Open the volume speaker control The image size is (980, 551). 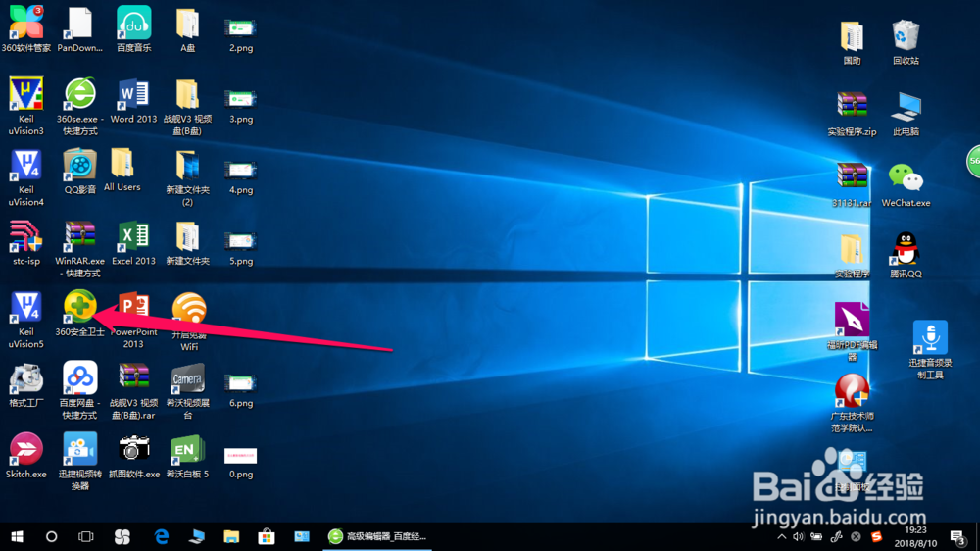click(x=798, y=536)
